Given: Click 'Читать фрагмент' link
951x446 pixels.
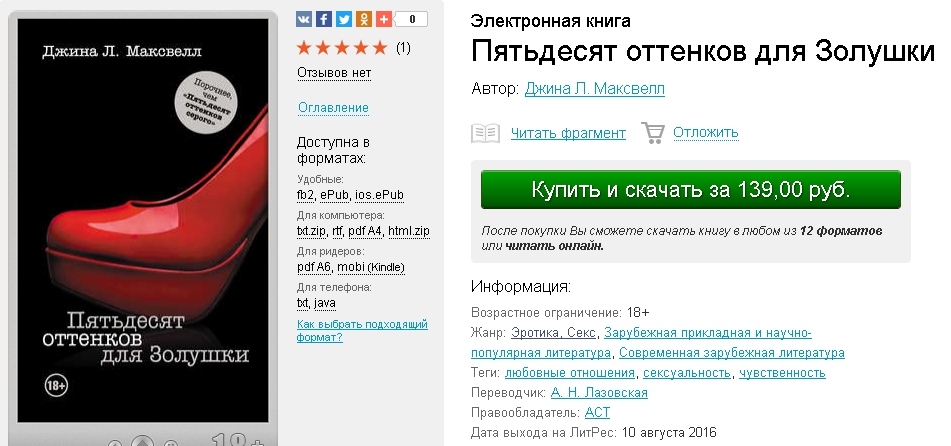Looking at the screenshot, I should [568, 133].
